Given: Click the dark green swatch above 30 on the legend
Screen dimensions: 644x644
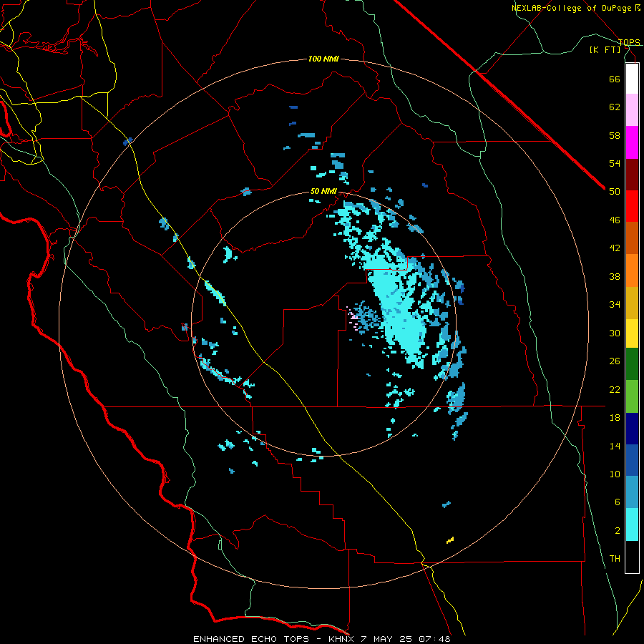Looking at the screenshot, I should coord(632,364).
